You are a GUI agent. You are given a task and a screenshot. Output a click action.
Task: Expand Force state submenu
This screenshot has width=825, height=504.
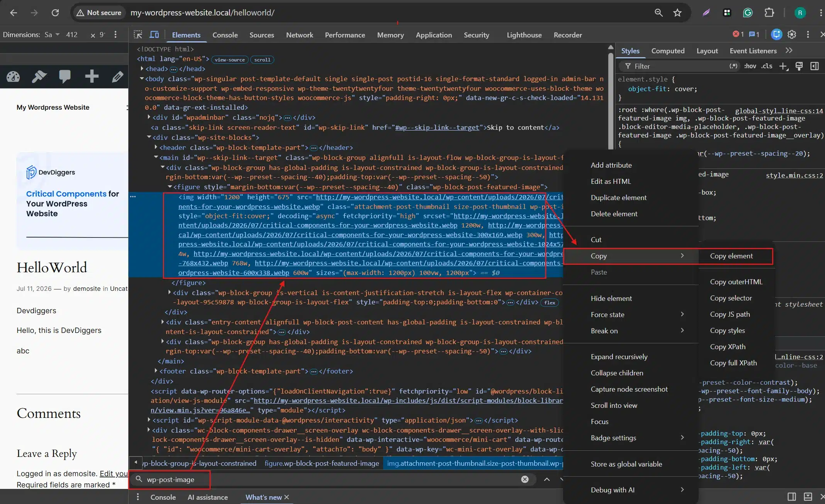(x=631, y=314)
